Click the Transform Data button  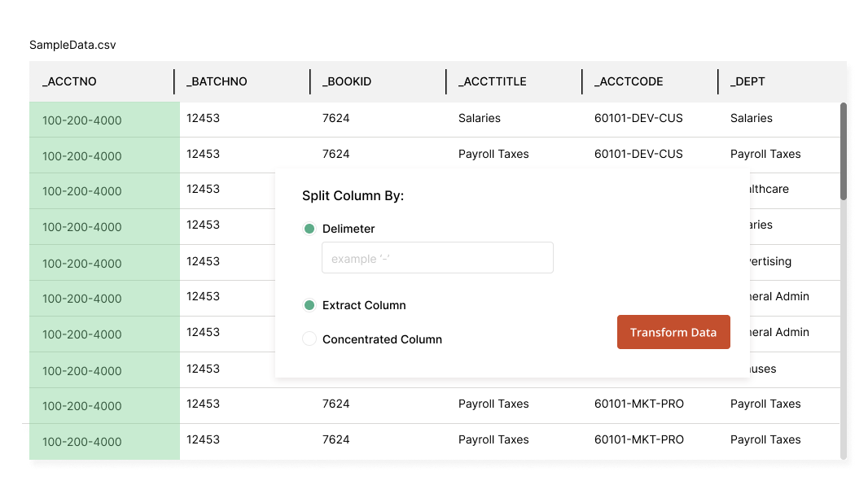tap(673, 332)
